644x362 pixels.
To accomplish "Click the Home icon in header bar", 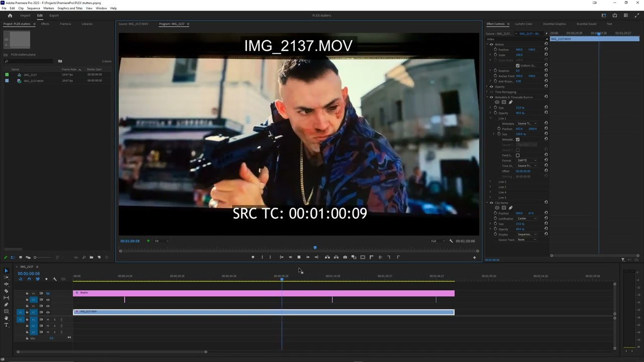I will 10,16.
